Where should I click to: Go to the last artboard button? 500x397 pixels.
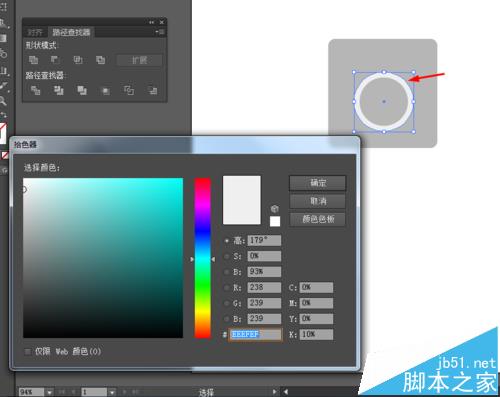135,392
